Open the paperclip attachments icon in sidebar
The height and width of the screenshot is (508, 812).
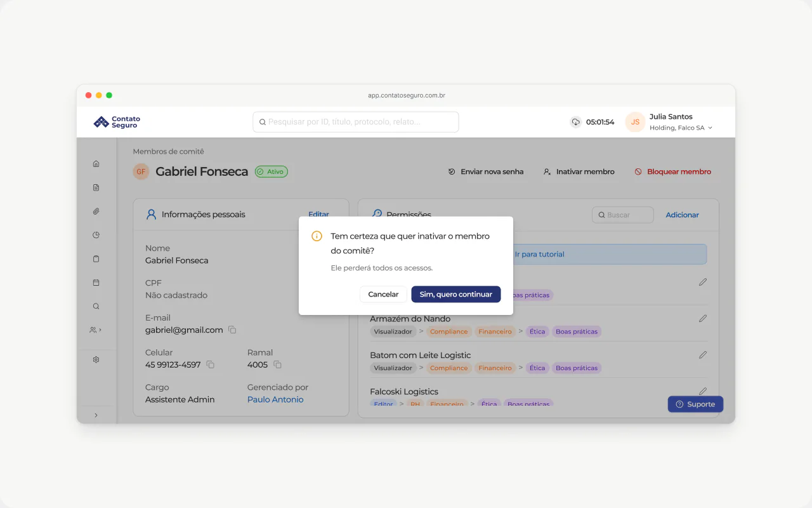pos(96,211)
